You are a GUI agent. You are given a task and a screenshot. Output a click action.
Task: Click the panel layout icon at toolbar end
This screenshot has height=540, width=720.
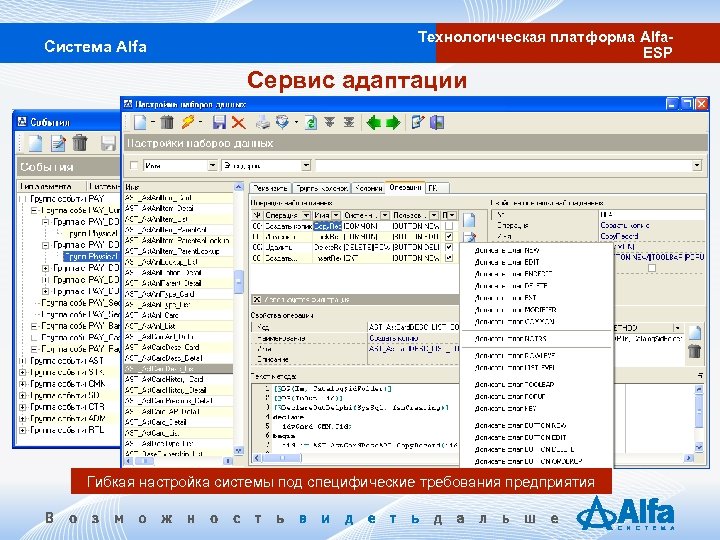click(x=437, y=123)
